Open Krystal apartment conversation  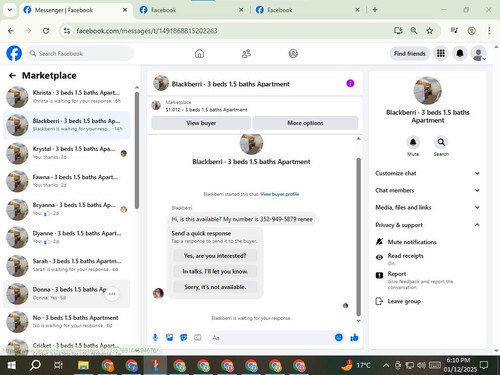click(x=66, y=153)
